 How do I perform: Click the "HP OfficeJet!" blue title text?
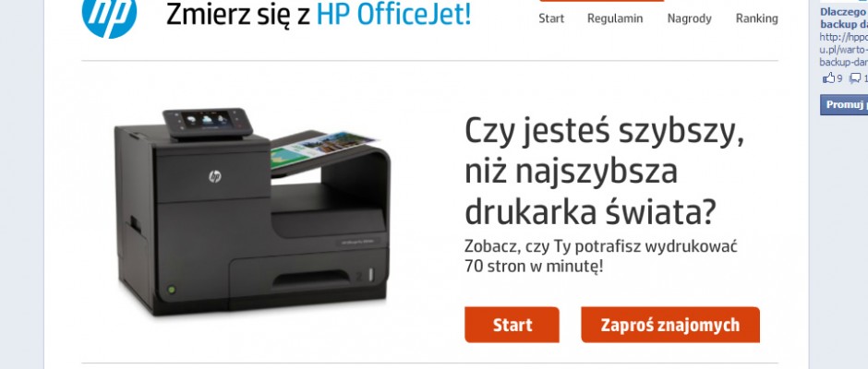pyautogui.click(x=393, y=15)
